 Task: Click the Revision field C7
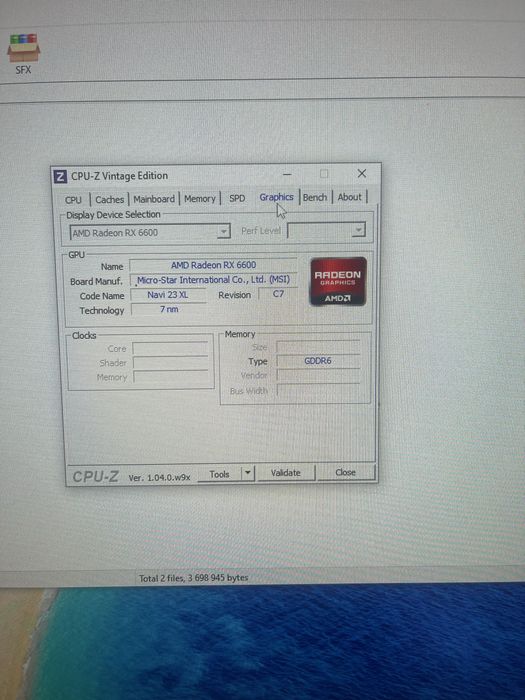(278, 294)
